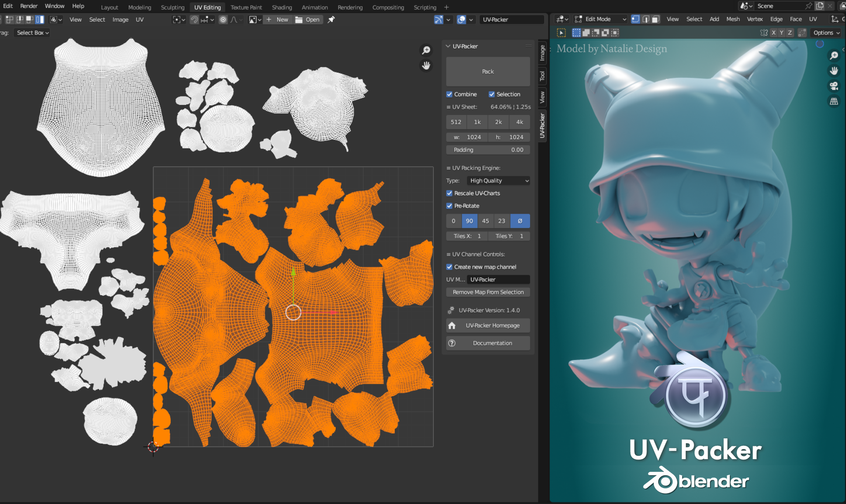Open Options dropdown in 3D viewport
Screen dimensions: 846x504
pyautogui.click(x=826, y=33)
